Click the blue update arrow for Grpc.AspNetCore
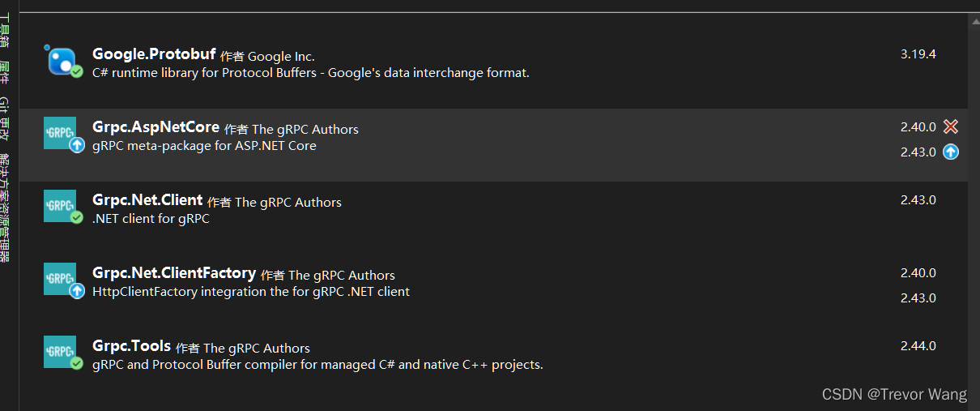Screen dimensions: 980x411 click(951, 152)
